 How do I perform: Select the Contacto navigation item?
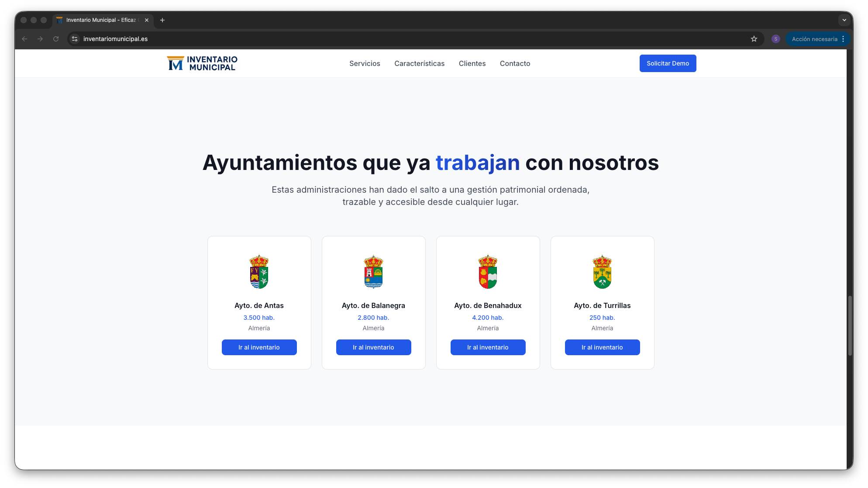[x=515, y=63]
